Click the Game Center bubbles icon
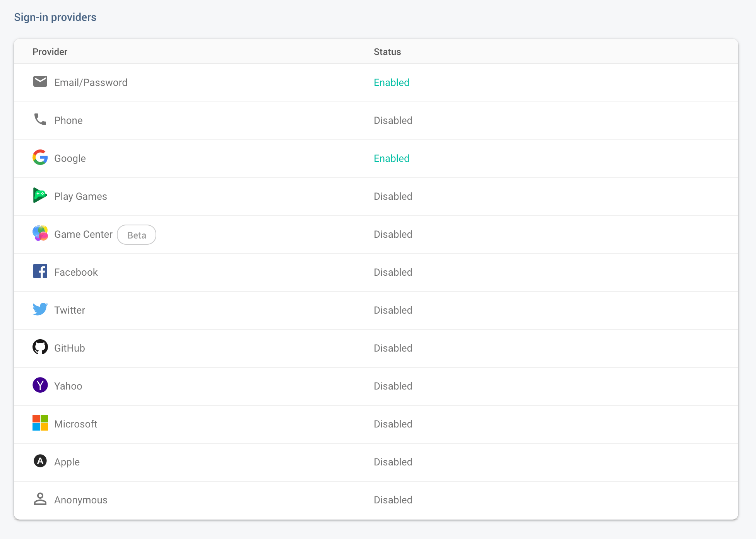 click(40, 233)
